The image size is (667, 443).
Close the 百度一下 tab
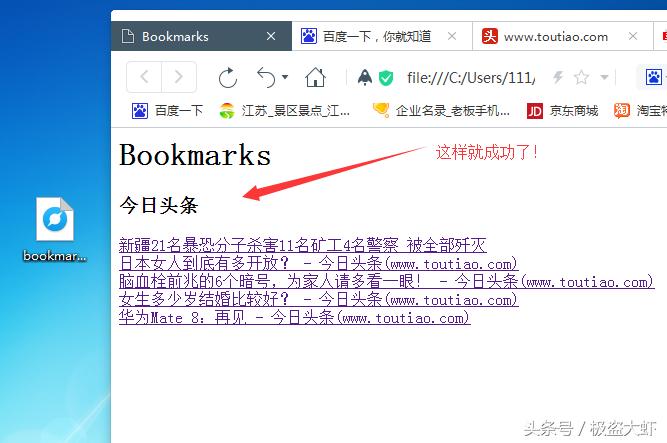pyautogui.click(x=452, y=36)
